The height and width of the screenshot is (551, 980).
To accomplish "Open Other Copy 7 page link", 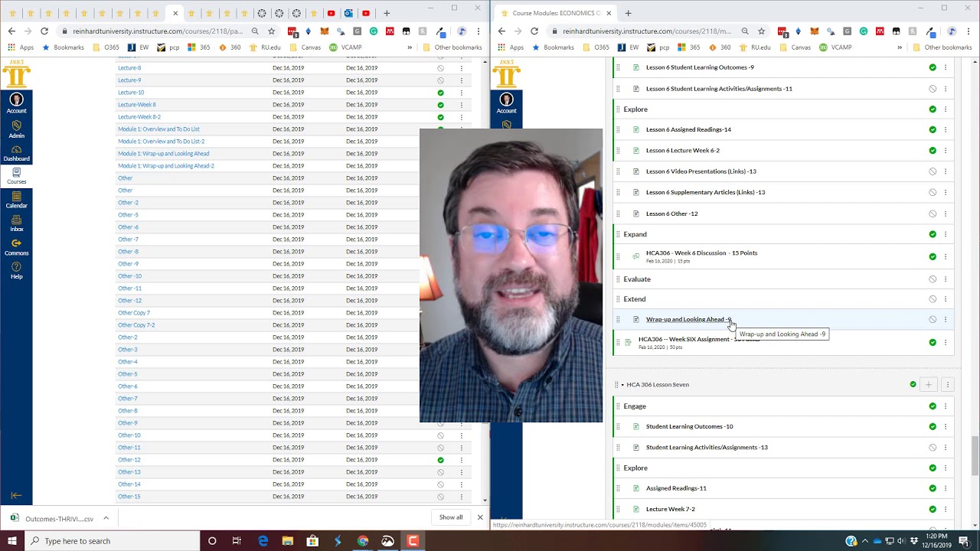I will coord(134,313).
